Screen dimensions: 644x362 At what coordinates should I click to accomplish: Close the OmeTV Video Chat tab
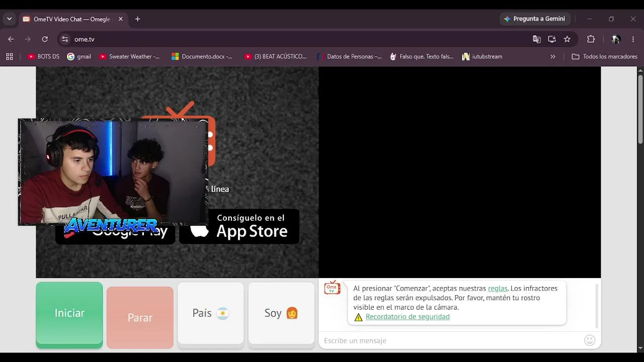click(x=120, y=19)
